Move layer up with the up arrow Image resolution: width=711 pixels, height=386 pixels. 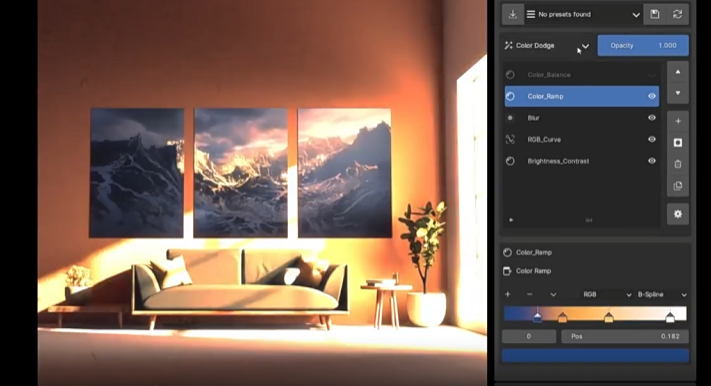point(678,72)
